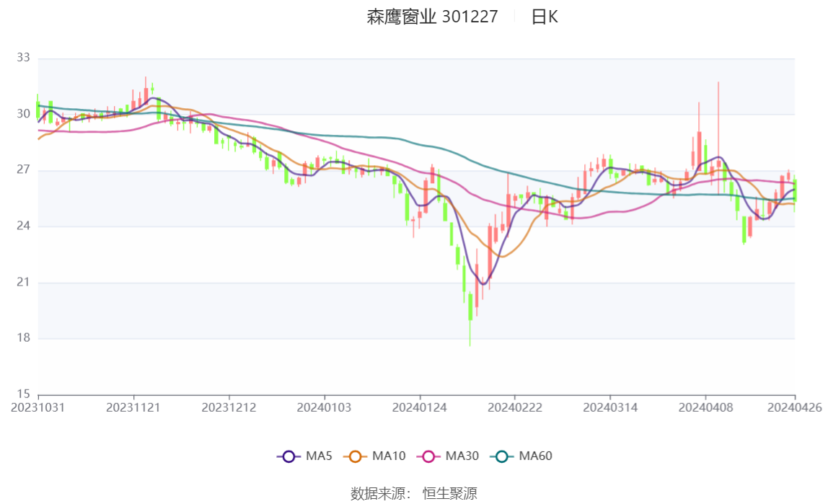Screen dimensions: 828x504
Task: Click the purple MA5 legend circle marker
Action: (x=289, y=456)
